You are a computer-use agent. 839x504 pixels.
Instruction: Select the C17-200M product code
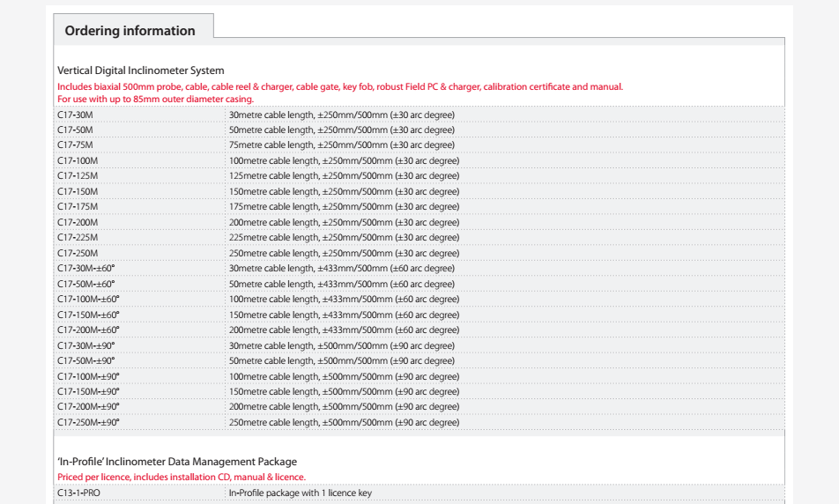[78, 223]
